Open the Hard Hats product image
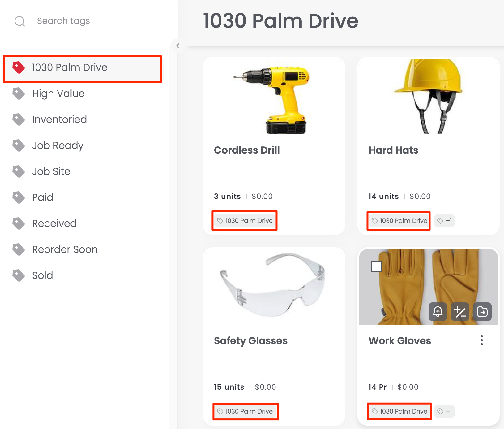This screenshot has width=504, height=429. [x=428, y=96]
